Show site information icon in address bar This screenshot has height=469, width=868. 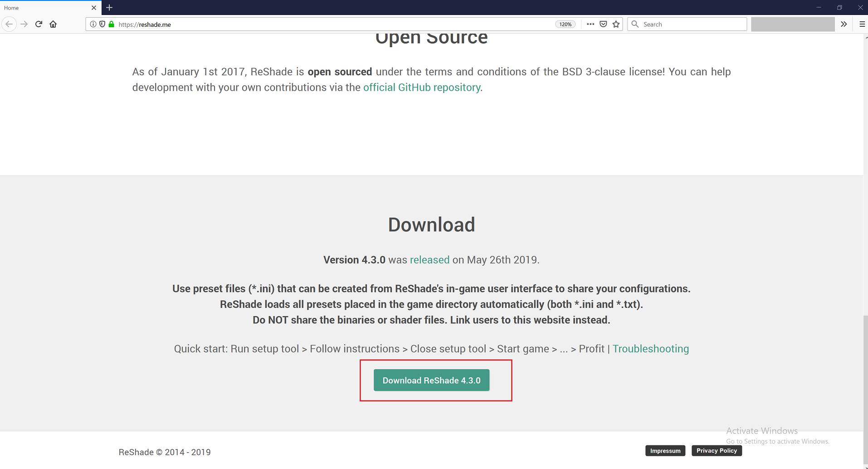coord(93,24)
